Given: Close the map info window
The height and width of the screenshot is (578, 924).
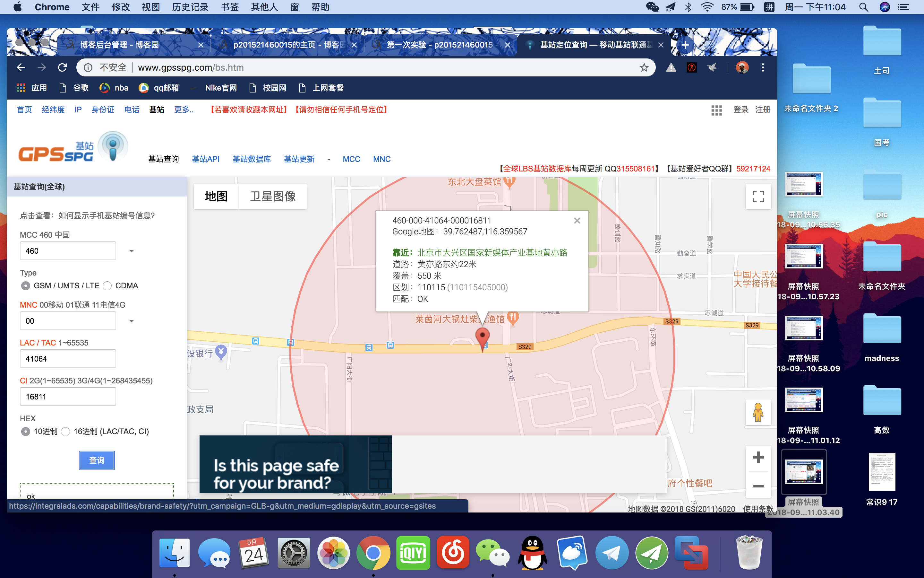Looking at the screenshot, I should coord(577,221).
